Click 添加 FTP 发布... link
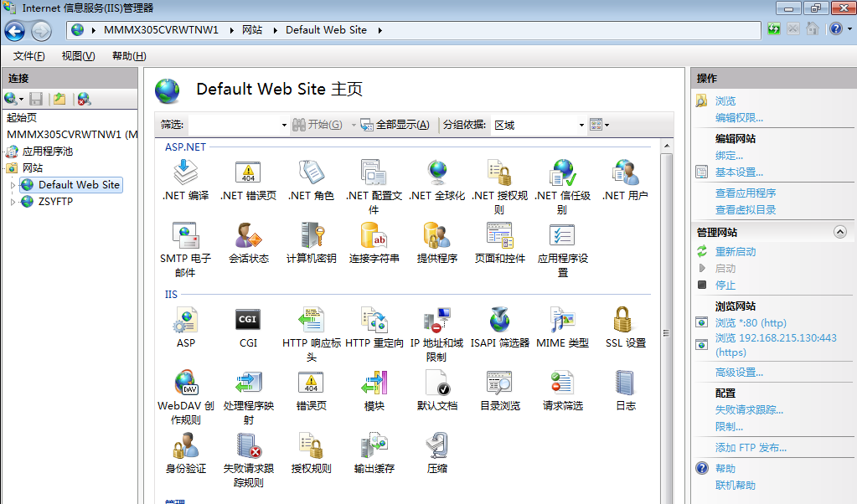Image resolution: width=857 pixels, height=504 pixels. click(751, 448)
